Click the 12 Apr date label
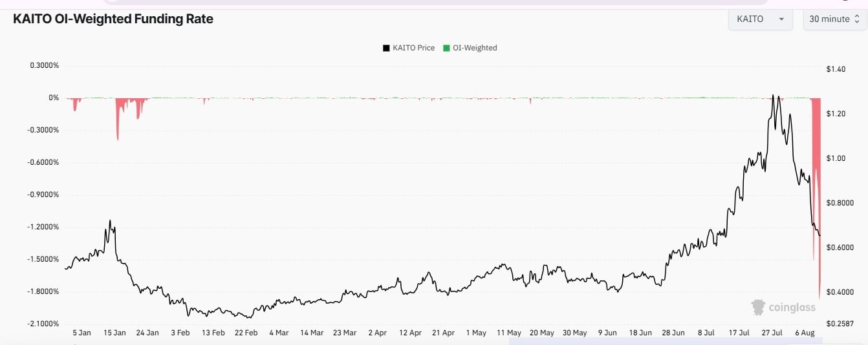Viewport: 868px width, 345px height. click(x=410, y=333)
